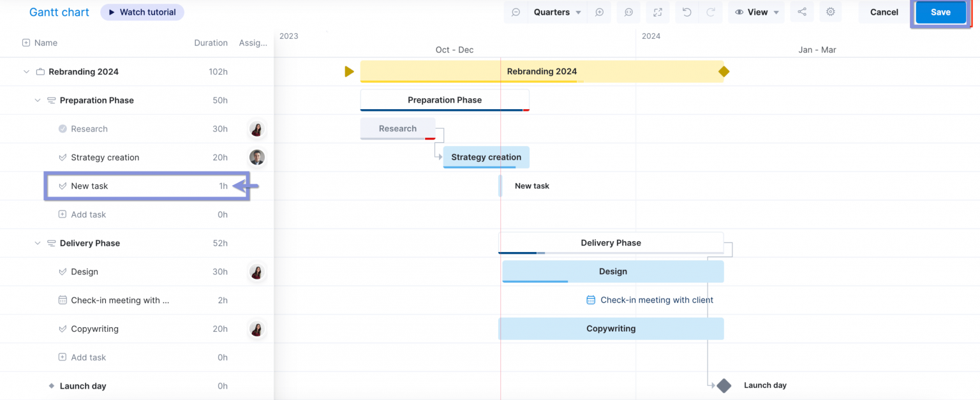Zoom in on the timeline

pyautogui.click(x=600, y=12)
